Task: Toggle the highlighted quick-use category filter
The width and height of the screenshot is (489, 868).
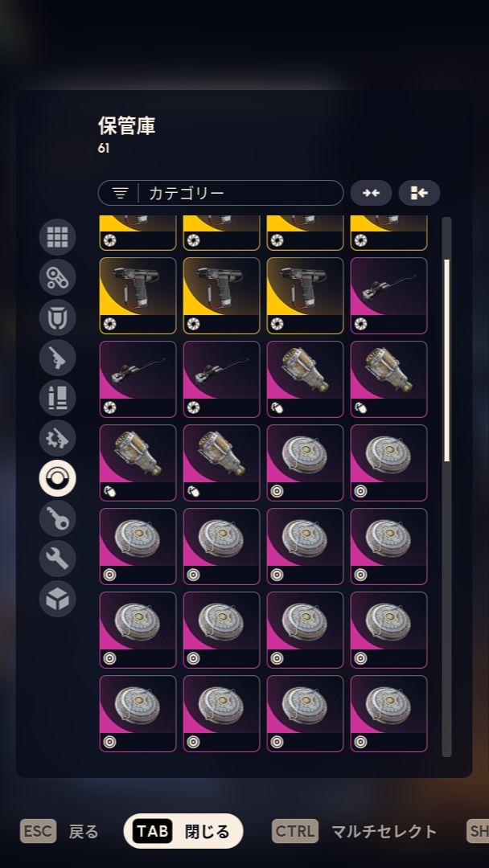Action: point(58,478)
